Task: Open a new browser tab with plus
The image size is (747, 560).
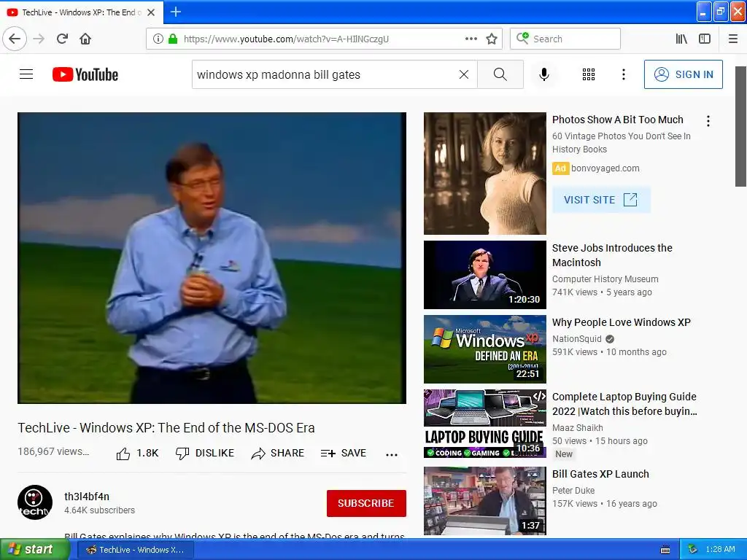Action: [x=176, y=12]
